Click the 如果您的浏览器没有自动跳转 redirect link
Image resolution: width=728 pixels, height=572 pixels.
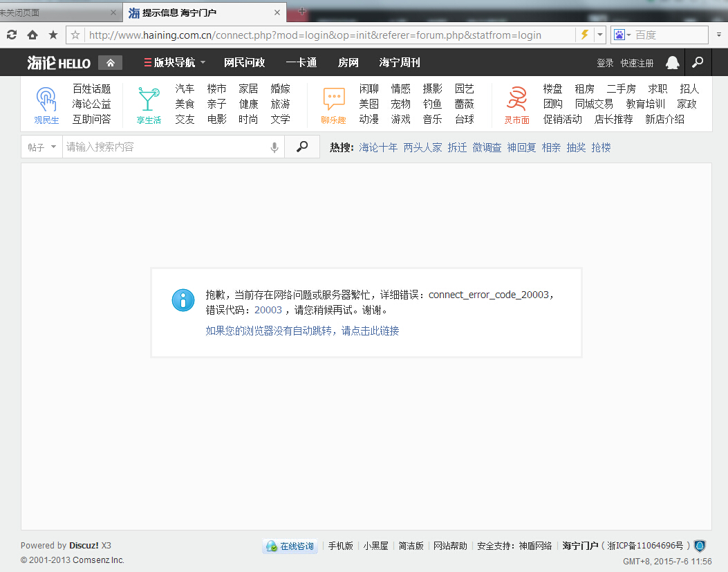tap(302, 331)
